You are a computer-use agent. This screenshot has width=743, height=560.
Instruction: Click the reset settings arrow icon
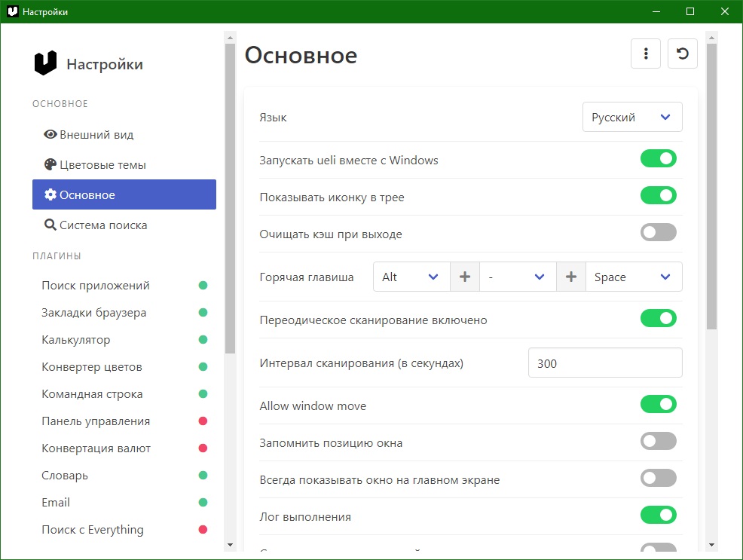click(x=683, y=54)
